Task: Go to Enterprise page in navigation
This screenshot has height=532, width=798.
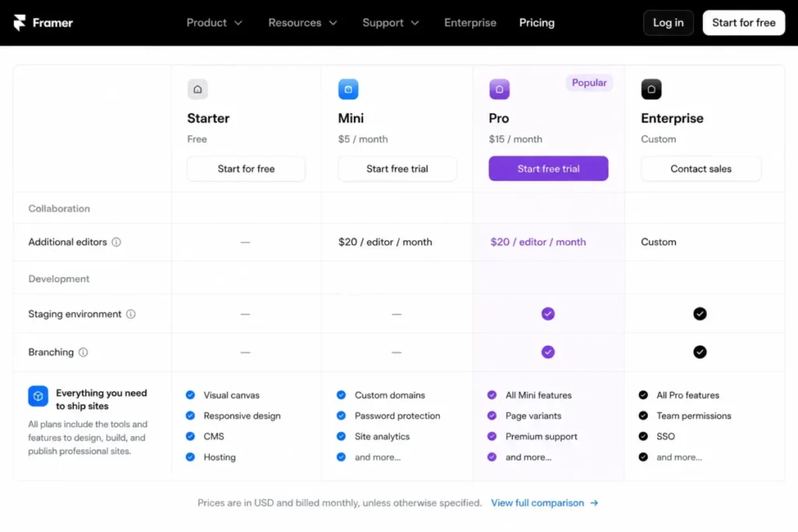Action: pyautogui.click(x=470, y=23)
